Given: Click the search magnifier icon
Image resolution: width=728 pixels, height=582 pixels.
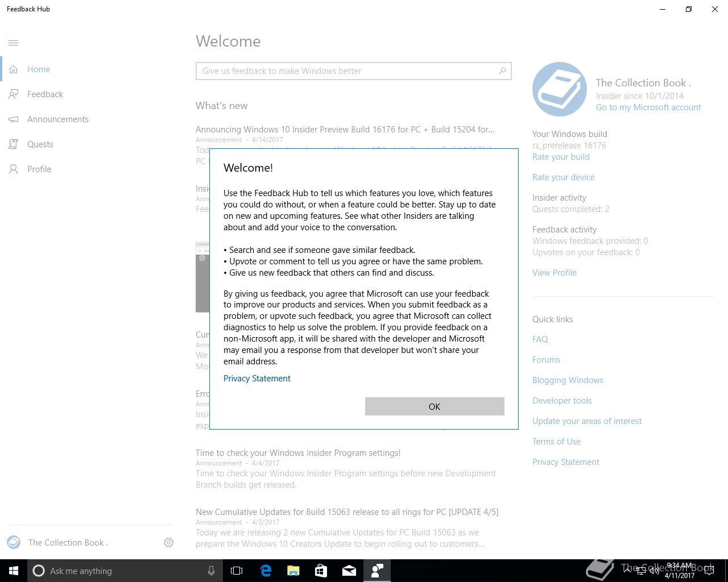Looking at the screenshot, I should coord(502,71).
